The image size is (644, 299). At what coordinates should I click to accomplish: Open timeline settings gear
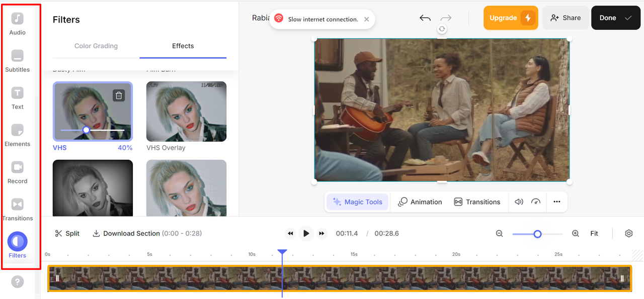click(x=628, y=234)
